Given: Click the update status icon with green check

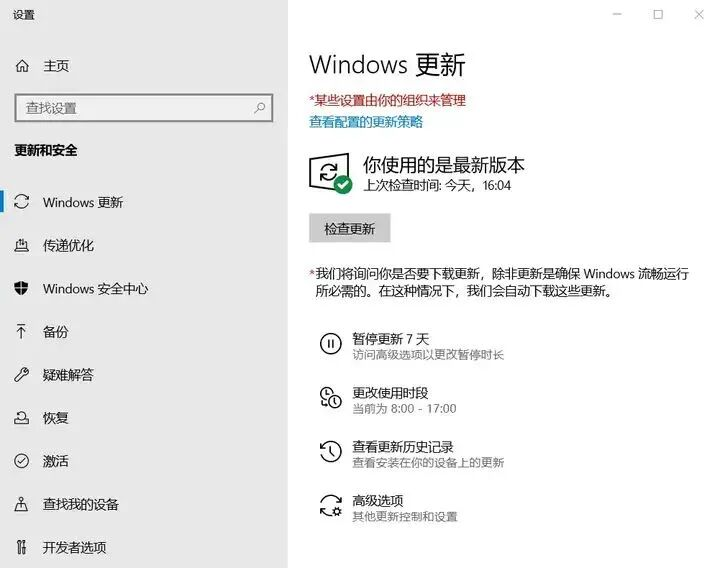Looking at the screenshot, I should click(x=330, y=173).
